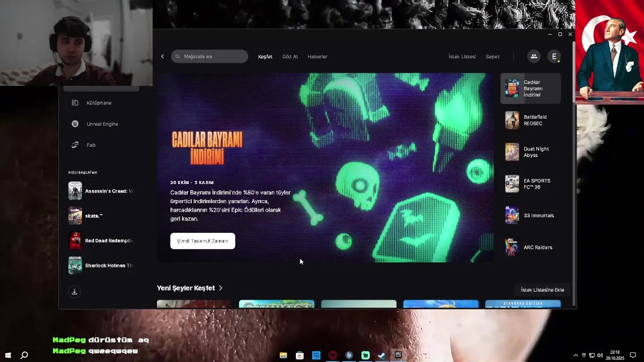Open Prime Video from the taskbar
Viewport: 644px width, 362px height.
[x=316, y=355]
